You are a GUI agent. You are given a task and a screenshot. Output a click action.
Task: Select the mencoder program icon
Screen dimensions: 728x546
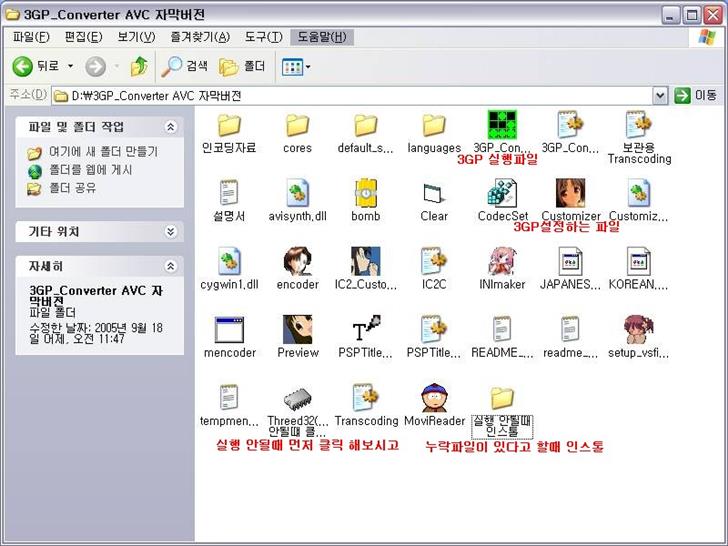click(229, 330)
